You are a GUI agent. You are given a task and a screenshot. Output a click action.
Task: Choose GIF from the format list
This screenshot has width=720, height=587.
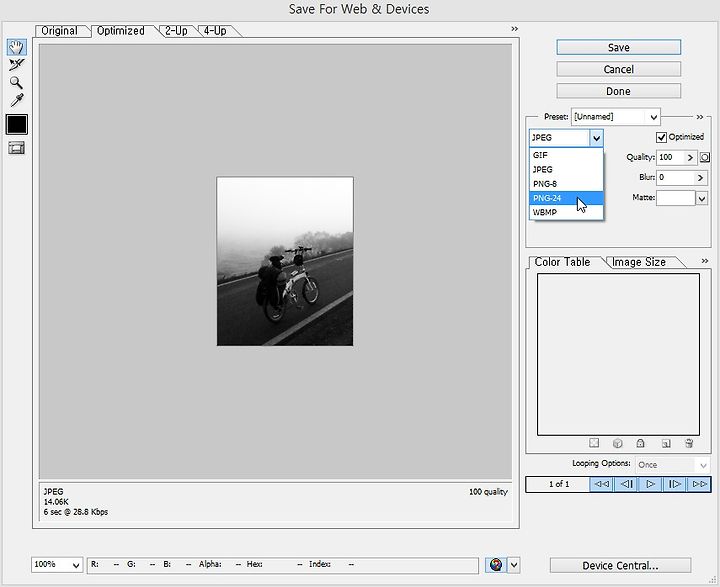tap(566, 155)
